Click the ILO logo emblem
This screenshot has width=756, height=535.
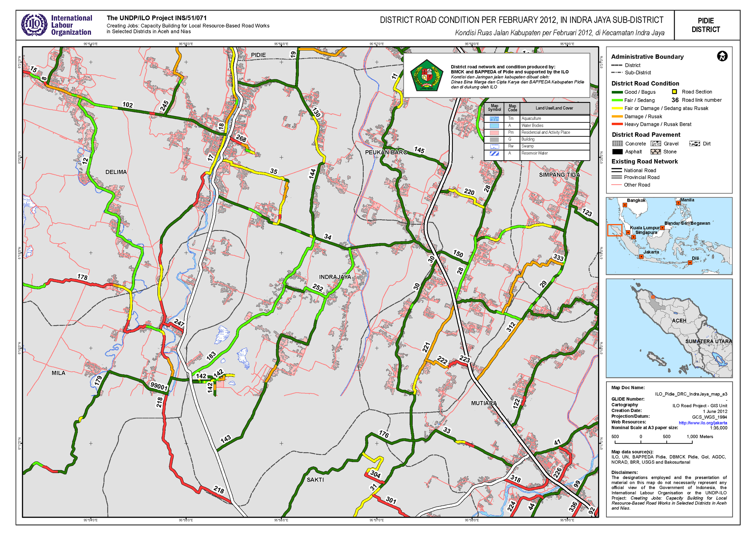tap(34, 25)
